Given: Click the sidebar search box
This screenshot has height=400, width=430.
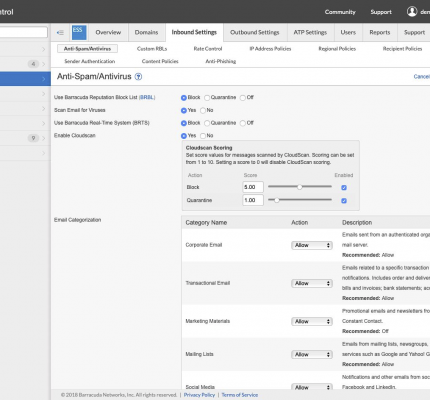Looking at the screenshot, I should point(23,32).
